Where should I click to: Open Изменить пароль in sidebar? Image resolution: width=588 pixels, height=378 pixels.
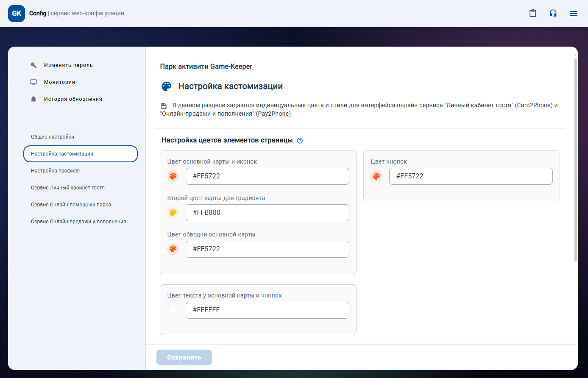(x=68, y=65)
